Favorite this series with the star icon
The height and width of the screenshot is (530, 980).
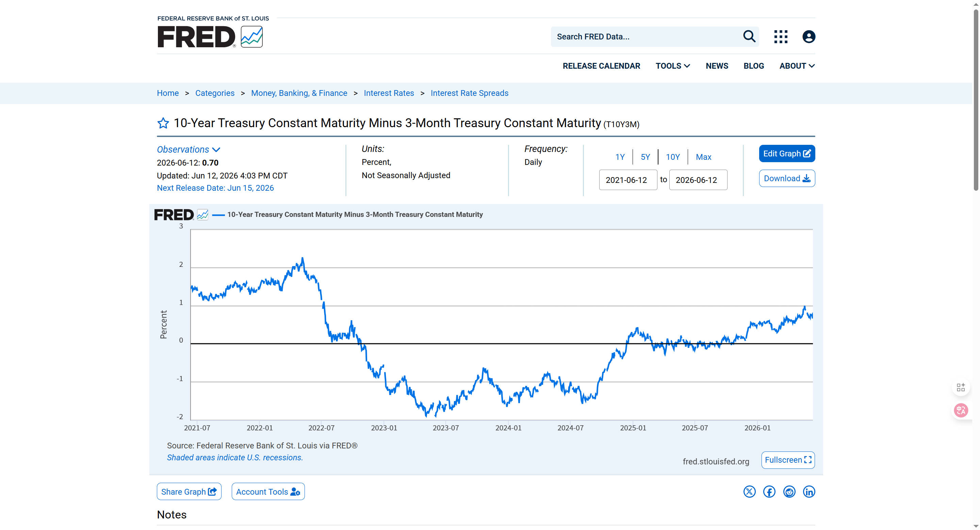(163, 123)
